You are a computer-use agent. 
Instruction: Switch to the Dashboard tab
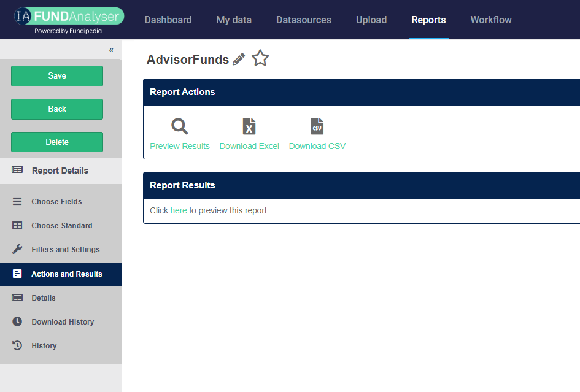click(168, 20)
